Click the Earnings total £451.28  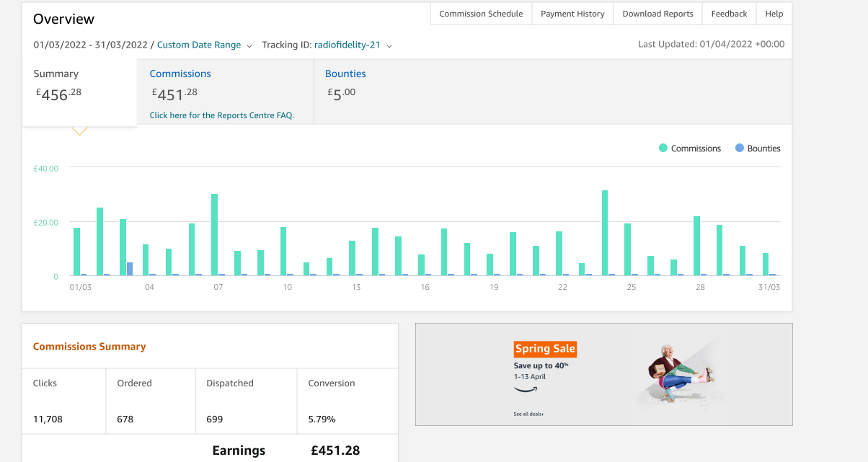335,450
